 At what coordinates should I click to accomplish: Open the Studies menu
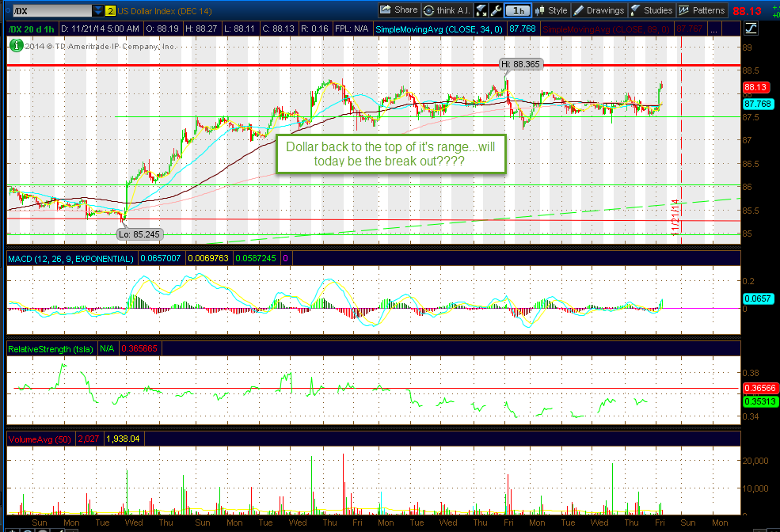point(652,10)
